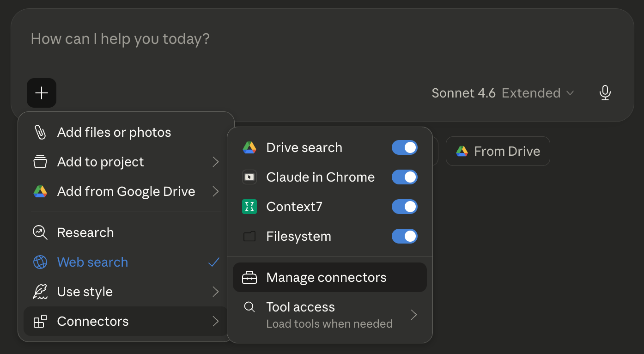Click the paperclip icon beside Add files

(x=40, y=132)
